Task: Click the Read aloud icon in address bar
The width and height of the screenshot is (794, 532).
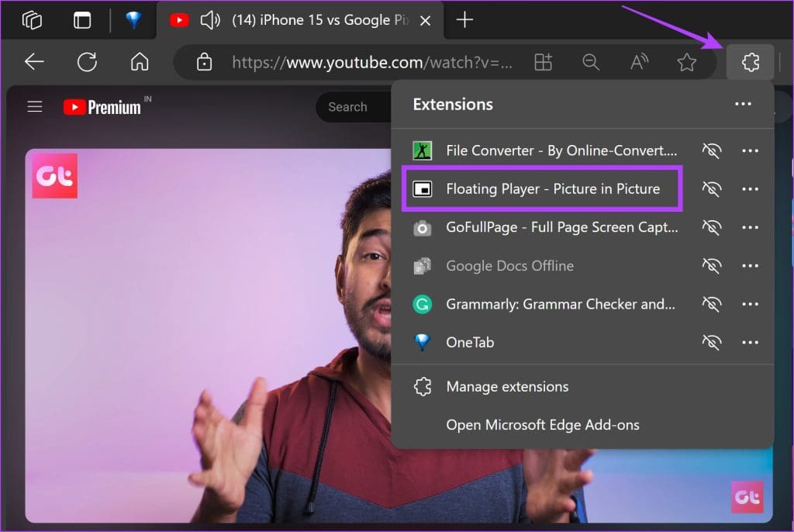Action: pyautogui.click(x=639, y=62)
